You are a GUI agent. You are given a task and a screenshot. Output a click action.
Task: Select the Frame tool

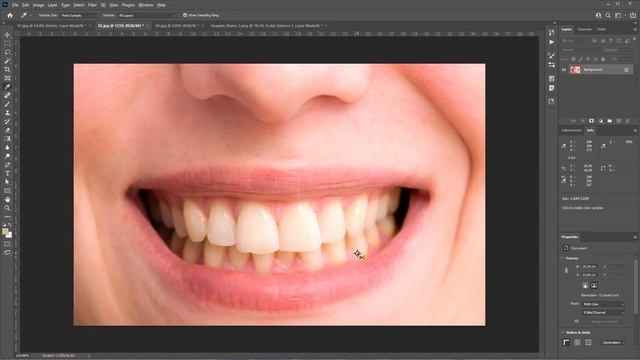[x=7, y=78]
